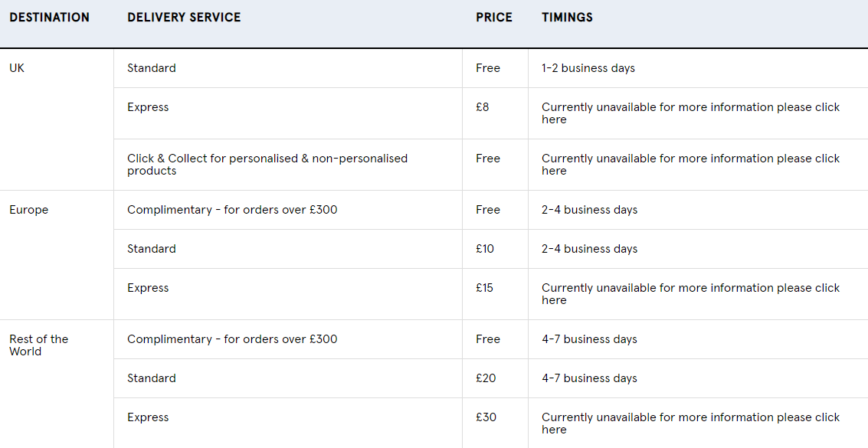Click the Rest of the World destination
Screen dimensions: 868x448
point(38,345)
